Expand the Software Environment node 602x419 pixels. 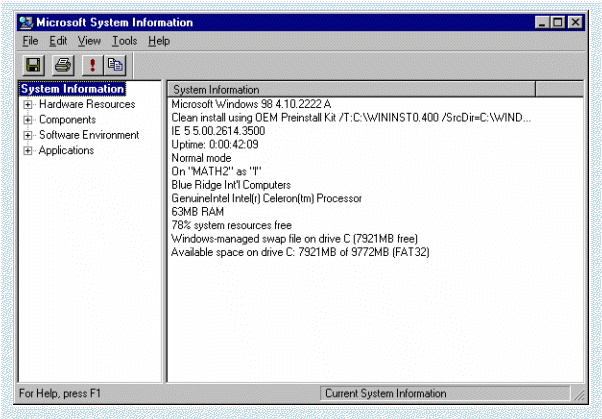tap(28, 135)
